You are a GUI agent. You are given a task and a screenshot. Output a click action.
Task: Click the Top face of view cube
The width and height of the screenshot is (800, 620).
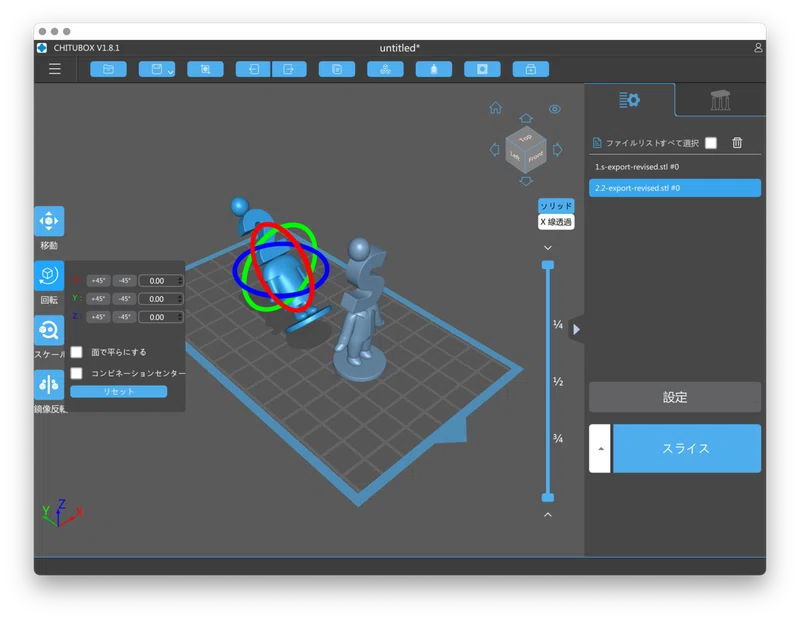pyautogui.click(x=526, y=138)
